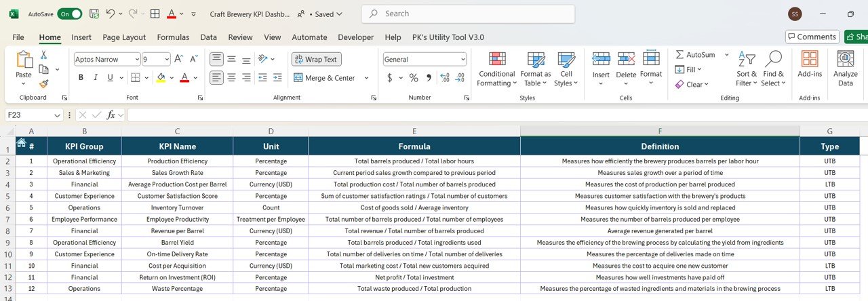Click the Increase Indent icon
The image size is (868, 301).
[278, 78]
